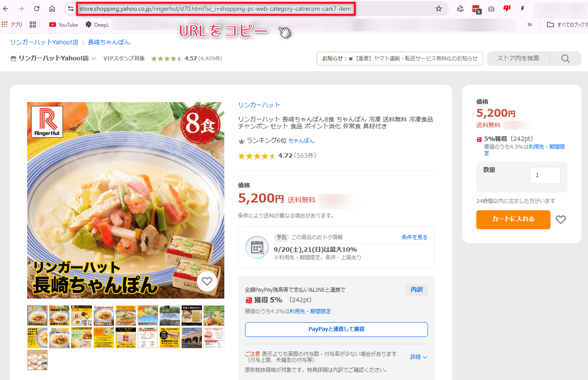Click the camera screenshot extension icon
588x380 pixels.
(x=491, y=9)
